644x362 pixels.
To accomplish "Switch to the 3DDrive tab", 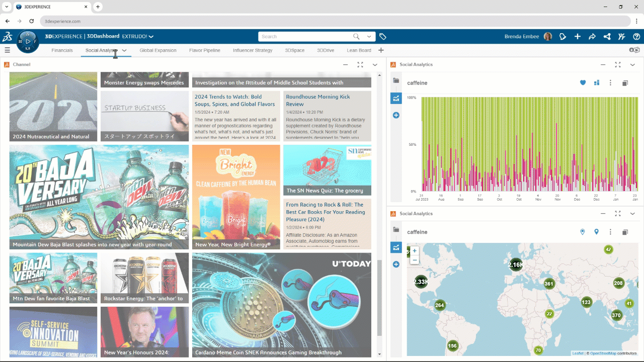I will (x=326, y=50).
